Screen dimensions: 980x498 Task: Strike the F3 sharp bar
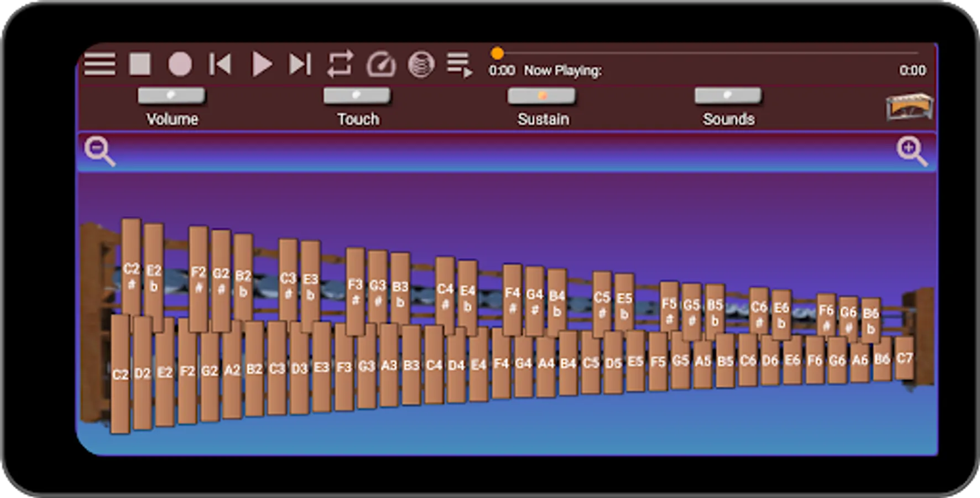tap(355, 290)
